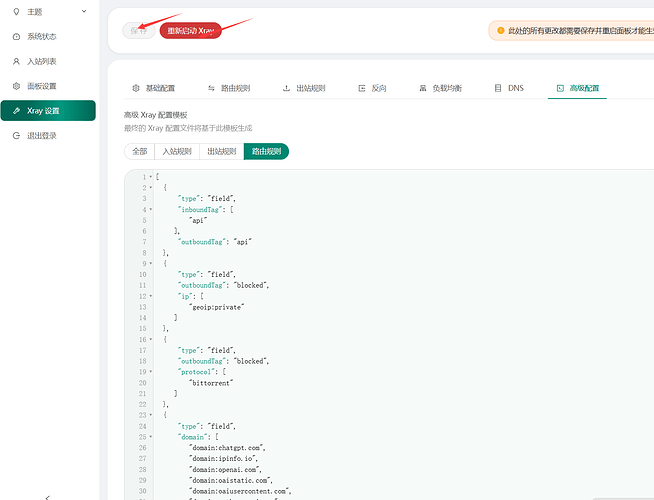
Task: Click the inbound list user icon
Action: coord(16,61)
